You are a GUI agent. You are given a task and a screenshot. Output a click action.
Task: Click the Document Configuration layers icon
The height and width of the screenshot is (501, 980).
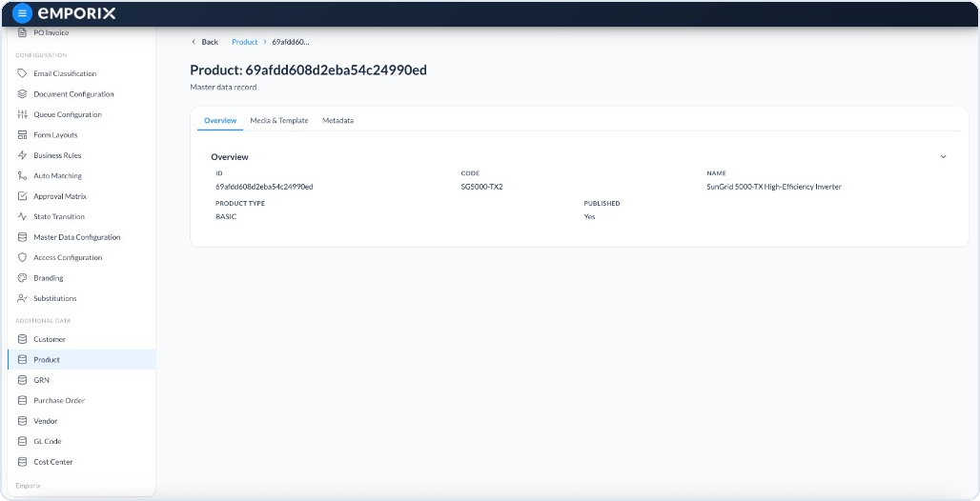(x=23, y=94)
